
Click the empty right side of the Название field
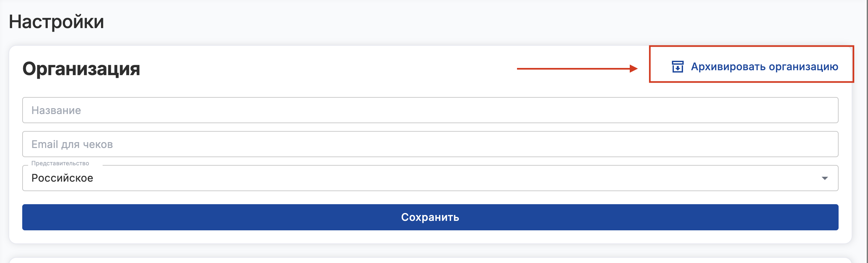tap(741, 110)
